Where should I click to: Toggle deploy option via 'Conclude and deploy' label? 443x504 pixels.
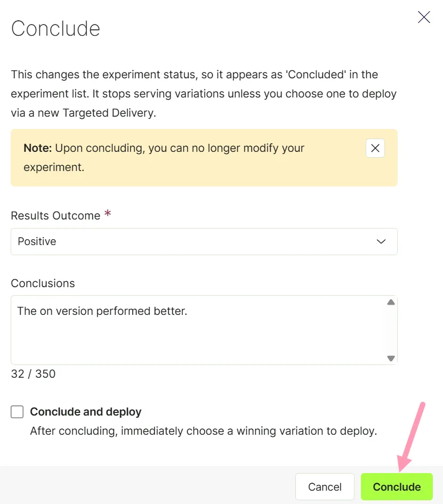tap(86, 412)
